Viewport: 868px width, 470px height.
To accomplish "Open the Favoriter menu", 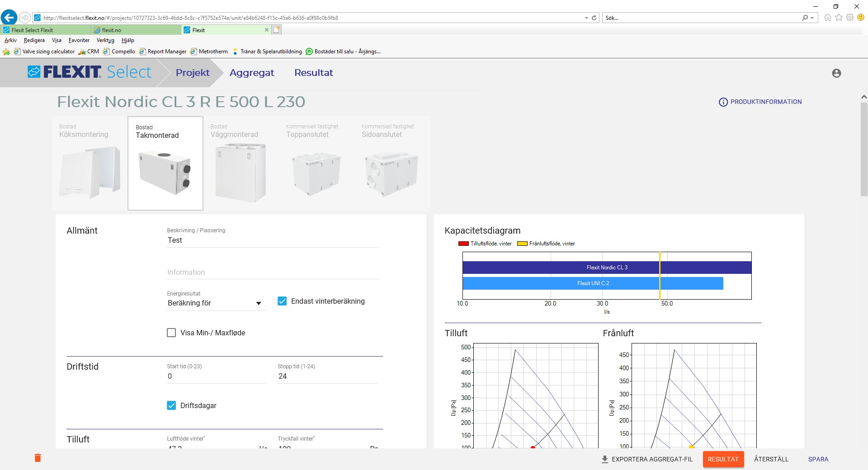I will (79, 40).
